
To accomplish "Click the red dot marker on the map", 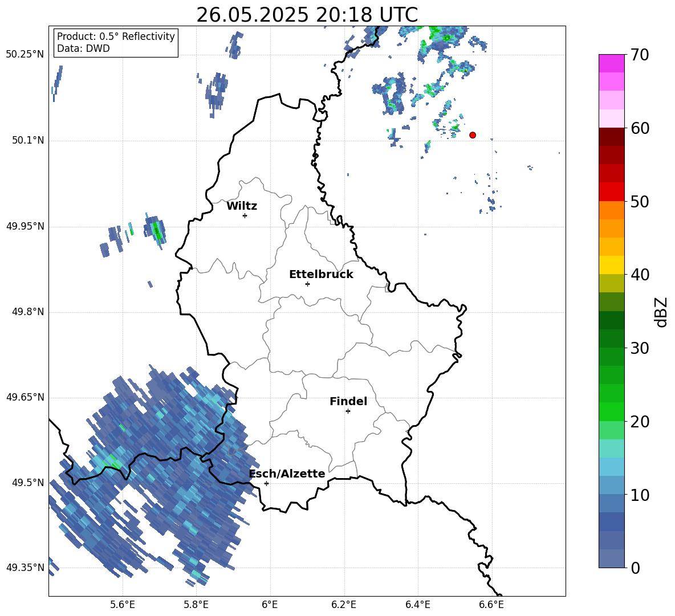I will 472,135.
